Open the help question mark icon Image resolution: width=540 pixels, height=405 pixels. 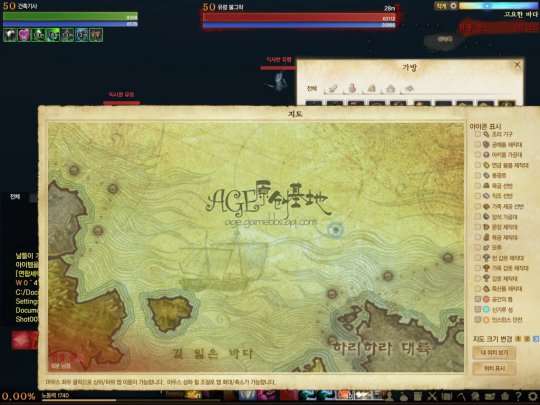(518, 396)
